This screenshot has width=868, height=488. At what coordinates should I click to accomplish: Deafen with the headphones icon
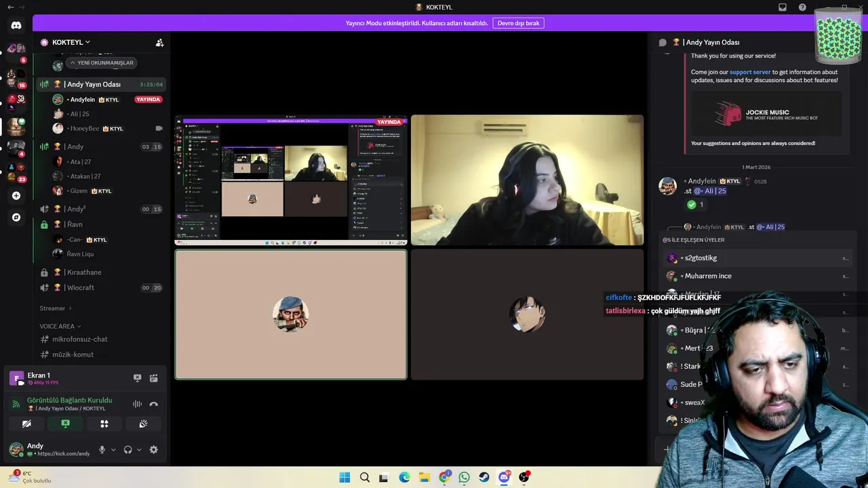click(x=127, y=449)
